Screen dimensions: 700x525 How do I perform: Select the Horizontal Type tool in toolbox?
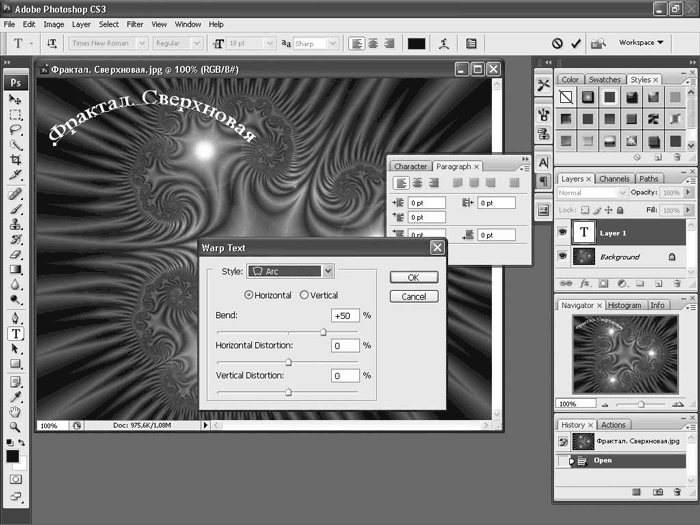pyautogui.click(x=16, y=334)
